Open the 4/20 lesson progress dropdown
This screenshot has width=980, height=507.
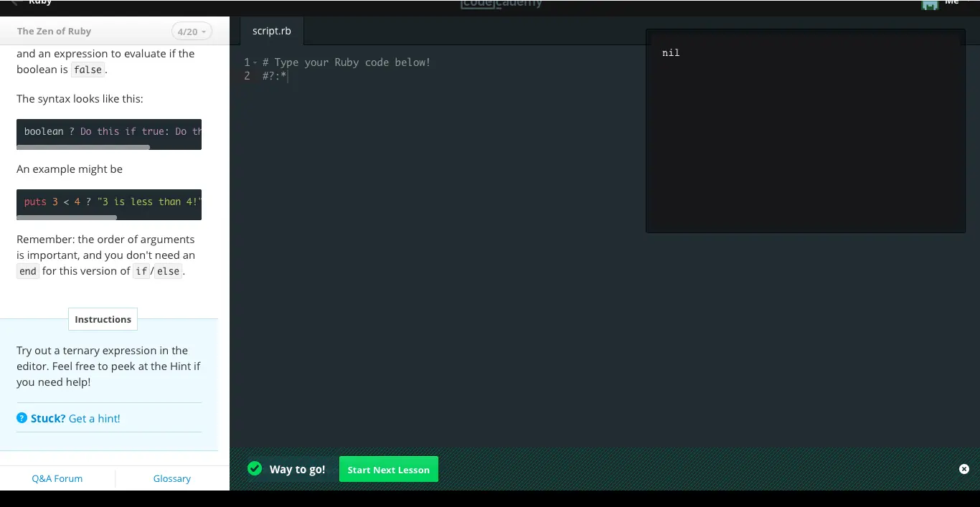coord(192,32)
